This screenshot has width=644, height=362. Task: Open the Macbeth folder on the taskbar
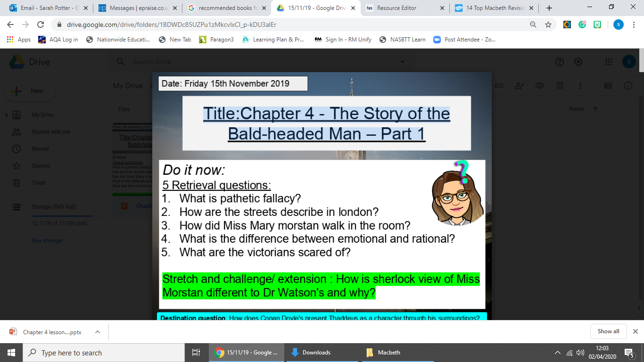pyautogui.click(x=397, y=353)
